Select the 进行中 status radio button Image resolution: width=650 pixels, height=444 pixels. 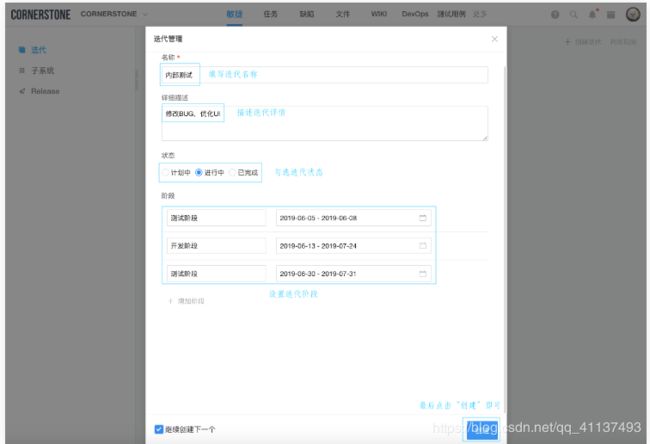tap(199, 172)
